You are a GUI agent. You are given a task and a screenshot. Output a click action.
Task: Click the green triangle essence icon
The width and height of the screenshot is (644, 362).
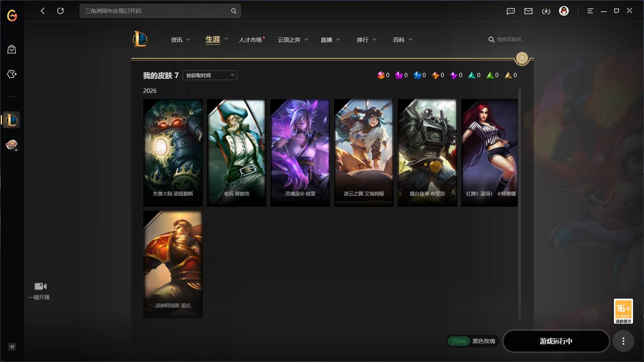coord(490,75)
